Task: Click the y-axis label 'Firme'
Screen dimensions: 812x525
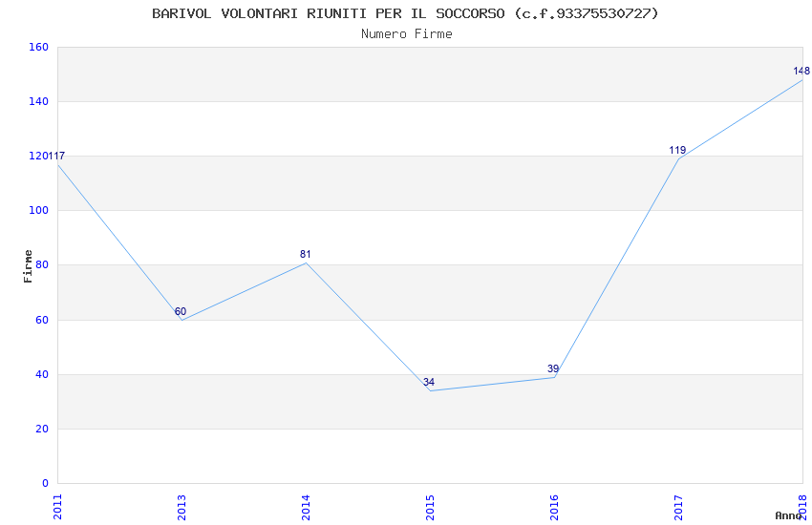Action: coord(28,266)
